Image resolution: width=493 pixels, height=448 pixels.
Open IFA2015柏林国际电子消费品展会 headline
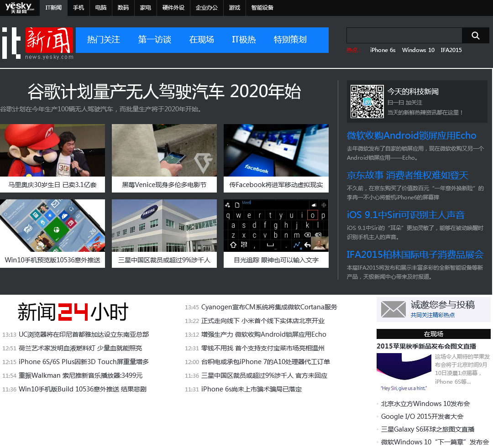pyautogui.click(x=415, y=255)
